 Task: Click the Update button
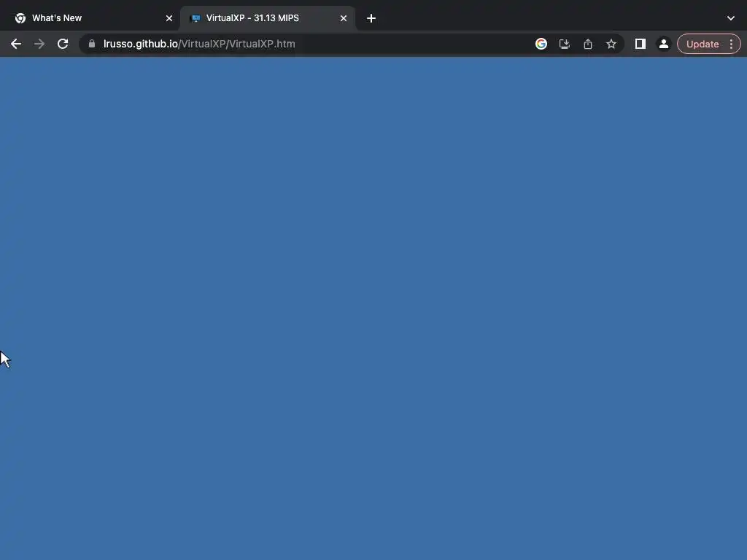(x=703, y=44)
